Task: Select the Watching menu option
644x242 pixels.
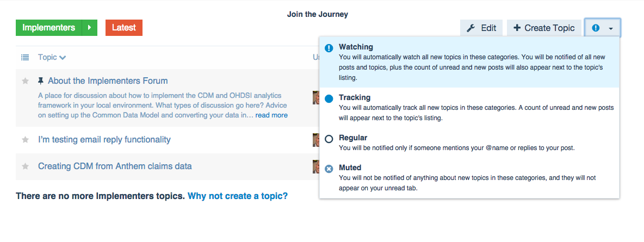Action: pyautogui.click(x=356, y=47)
